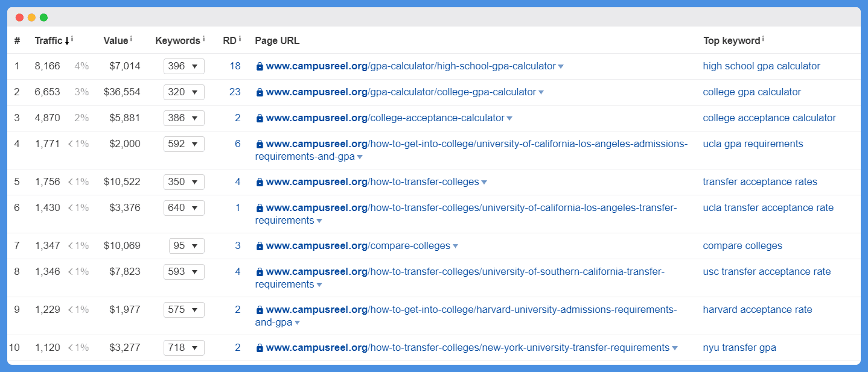
Task: Click the RD value 6
Action: coord(238,144)
